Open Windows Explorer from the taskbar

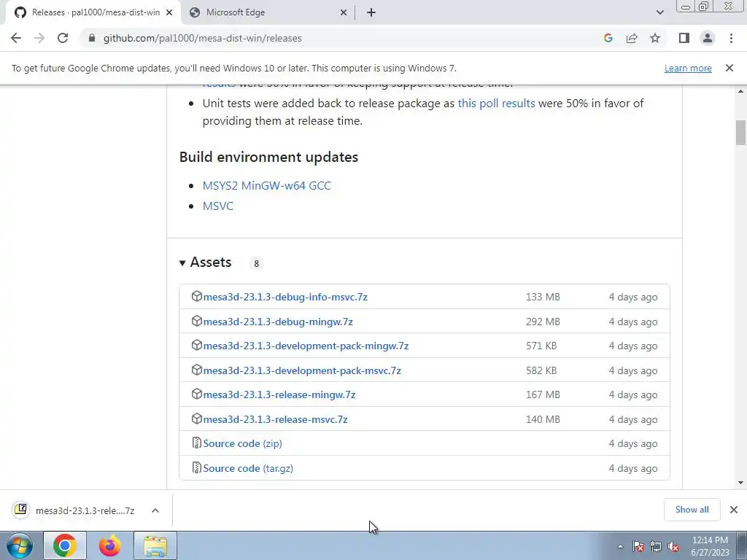(155, 545)
